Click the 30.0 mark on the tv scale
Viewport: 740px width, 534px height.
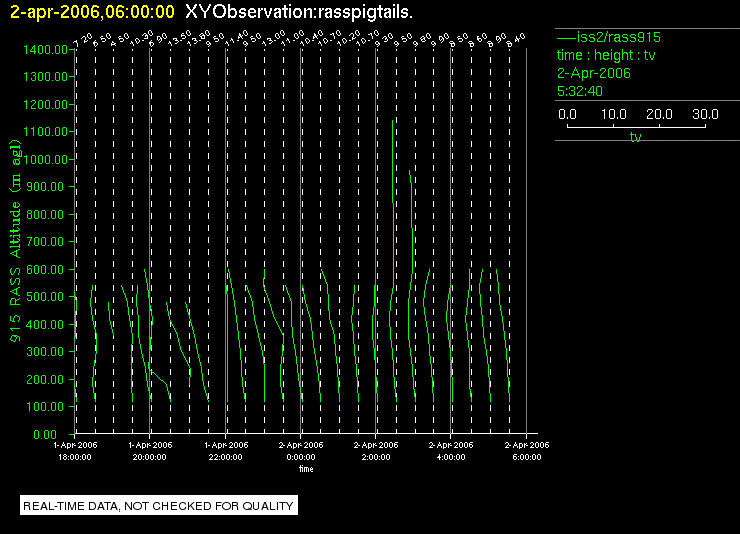(x=705, y=115)
